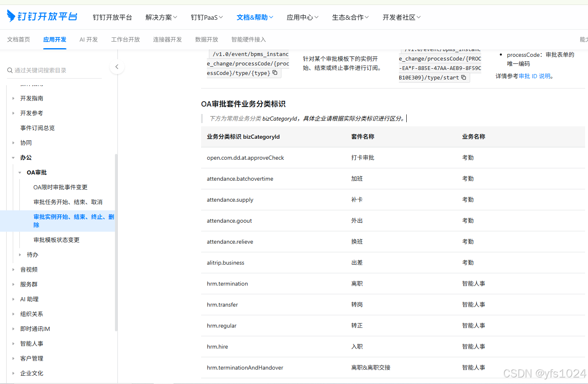
Task: Switch to the AI 开发 tab
Action: tap(89, 40)
